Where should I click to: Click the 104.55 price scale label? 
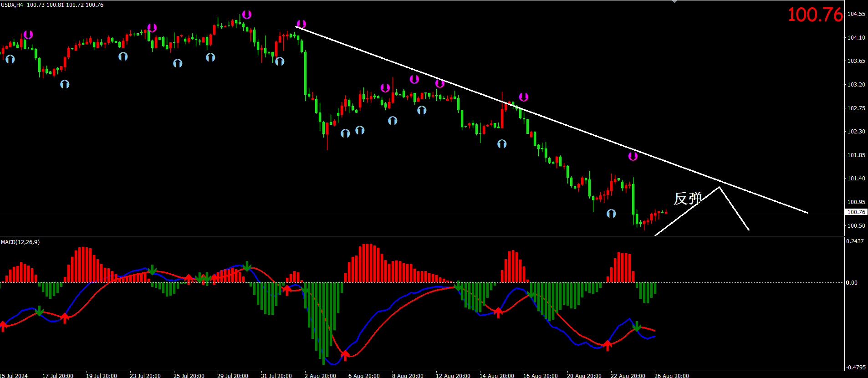point(856,14)
